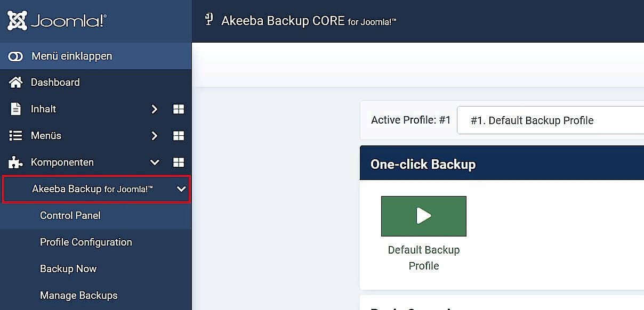Viewport: 644px width, 310px height.
Task: Select the Akeeba Backup header icon
Action: 209,19
